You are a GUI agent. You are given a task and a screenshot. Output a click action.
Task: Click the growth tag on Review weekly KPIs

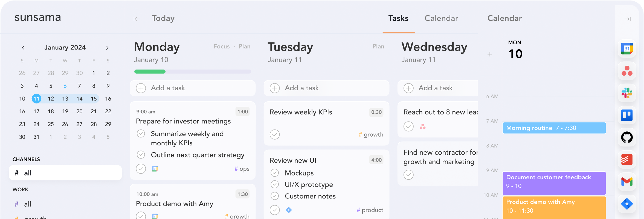click(371, 134)
